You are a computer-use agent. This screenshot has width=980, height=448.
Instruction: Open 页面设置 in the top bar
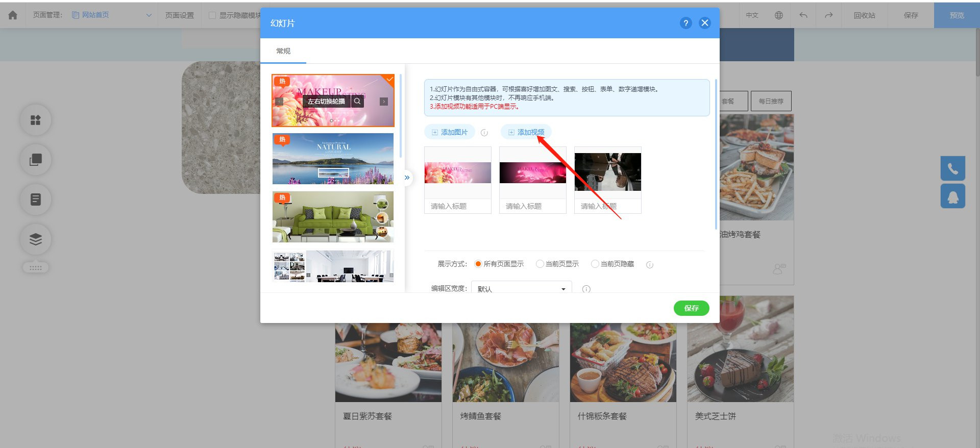(x=180, y=15)
